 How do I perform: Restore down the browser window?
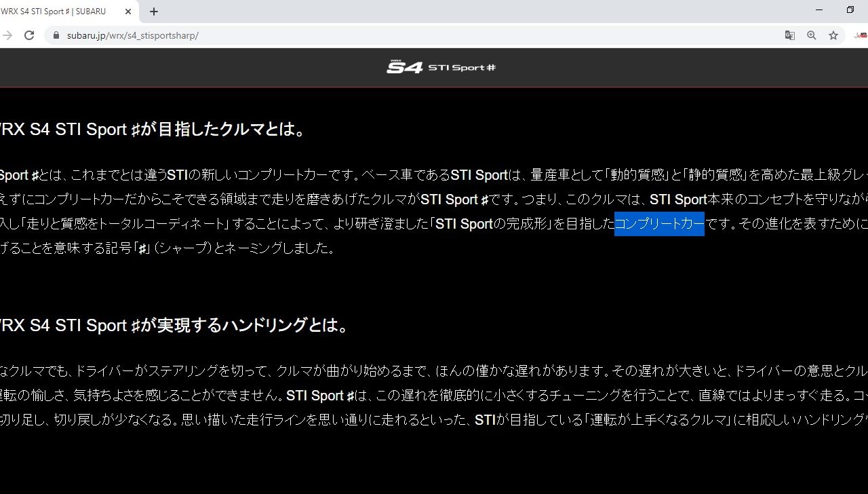click(x=850, y=10)
